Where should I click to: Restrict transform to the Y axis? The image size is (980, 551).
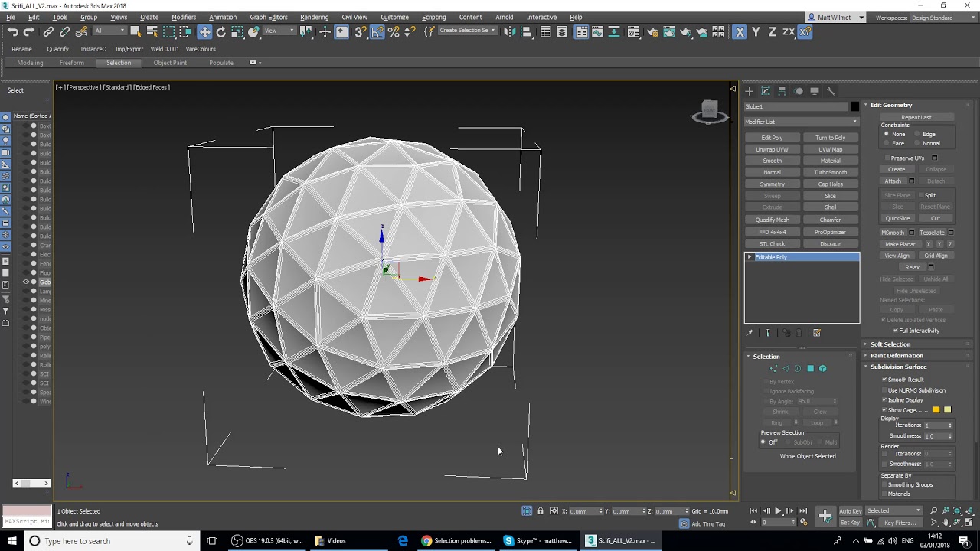click(x=756, y=31)
